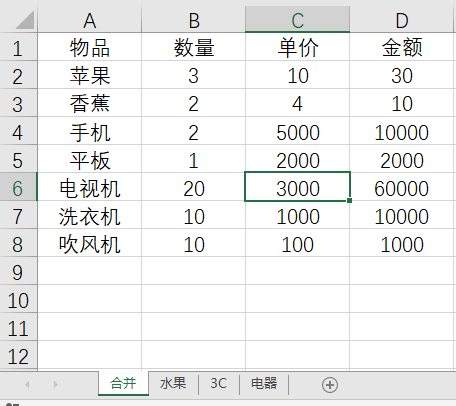This screenshot has width=456, height=406.
Task: Select the 香蕉 cell
Action: coord(90,103)
